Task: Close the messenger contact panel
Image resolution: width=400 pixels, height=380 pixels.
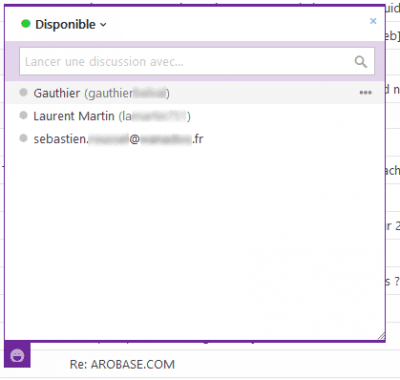Action: click(373, 21)
